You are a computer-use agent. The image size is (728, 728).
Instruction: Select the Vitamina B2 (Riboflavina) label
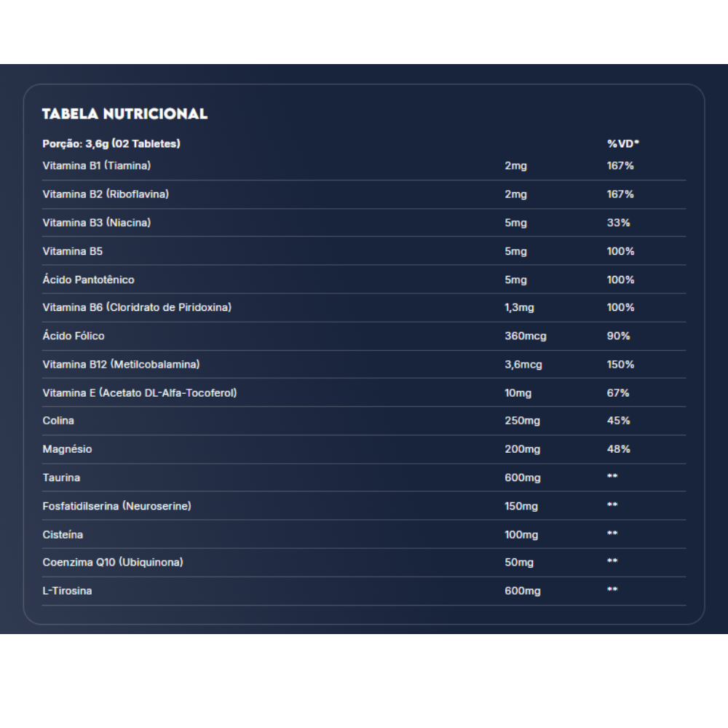[106, 194]
